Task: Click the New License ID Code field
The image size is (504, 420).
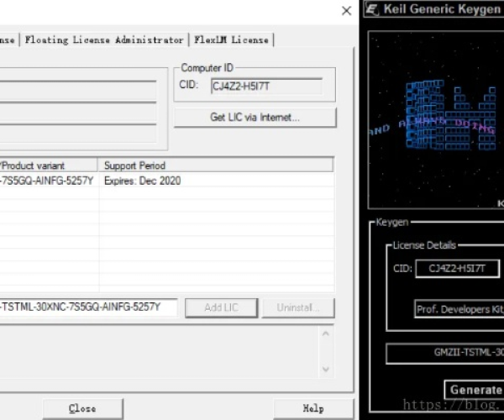Action: point(88,307)
